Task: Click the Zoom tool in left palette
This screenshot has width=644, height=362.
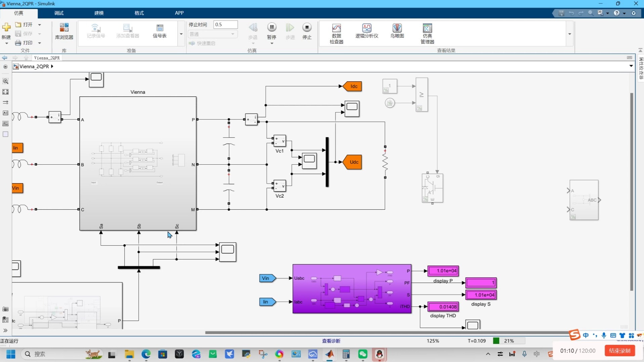Action: (5, 81)
